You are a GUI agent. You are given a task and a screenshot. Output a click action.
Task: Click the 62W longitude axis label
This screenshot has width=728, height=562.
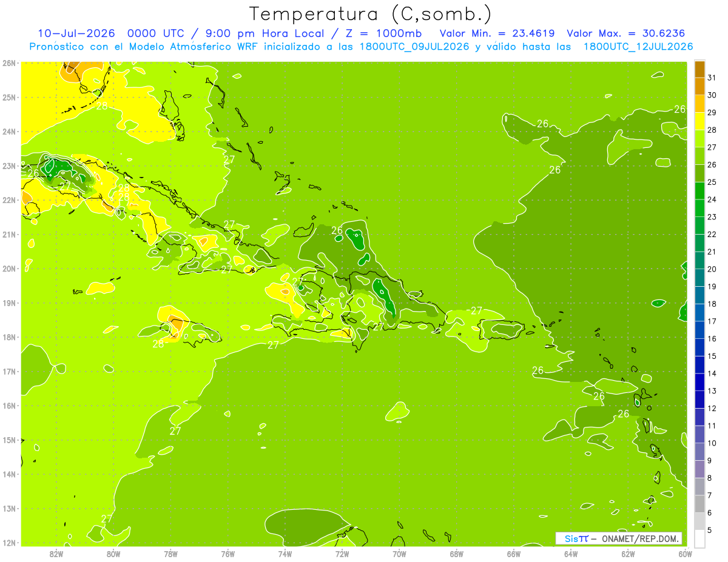pyautogui.click(x=628, y=554)
